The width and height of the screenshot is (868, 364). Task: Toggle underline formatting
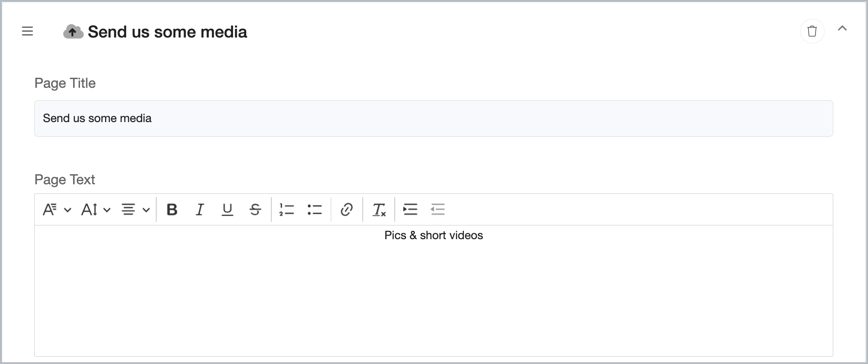(x=227, y=210)
